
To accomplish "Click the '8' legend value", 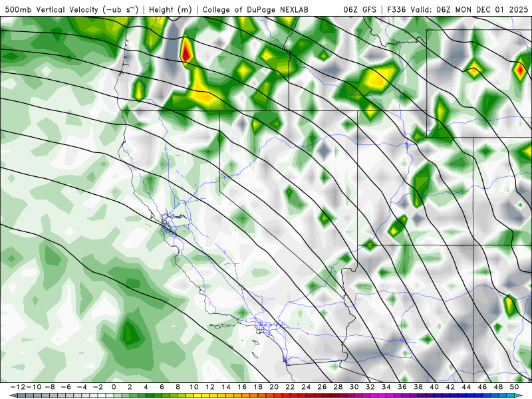I will click(178, 387).
